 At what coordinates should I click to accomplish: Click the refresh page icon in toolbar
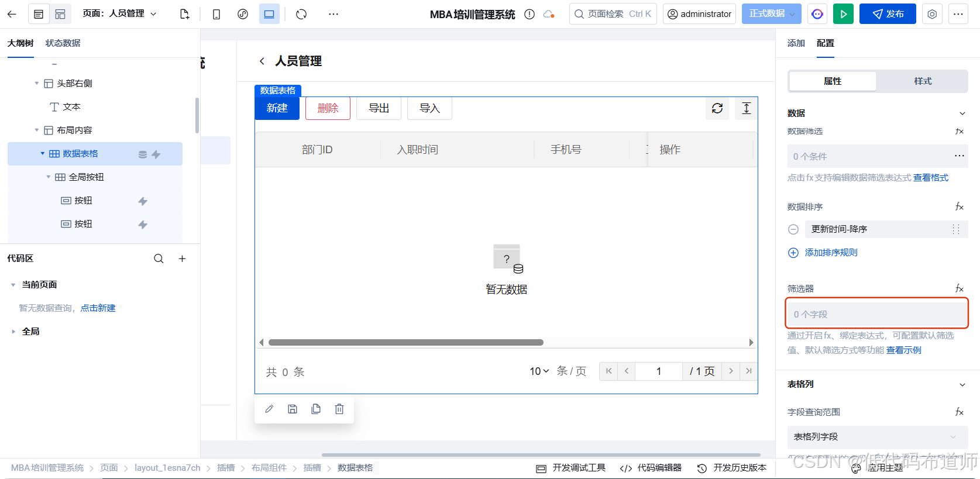pyautogui.click(x=301, y=14)
